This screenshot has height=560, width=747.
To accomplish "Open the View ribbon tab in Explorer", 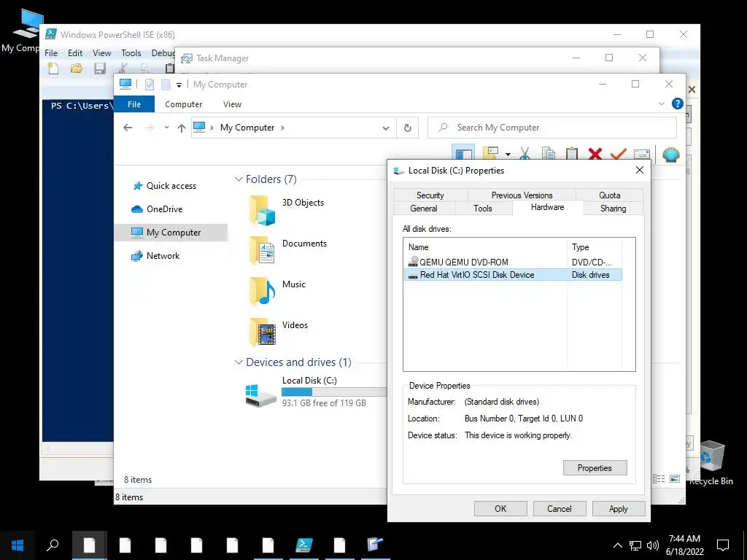I will click(233, 104).
